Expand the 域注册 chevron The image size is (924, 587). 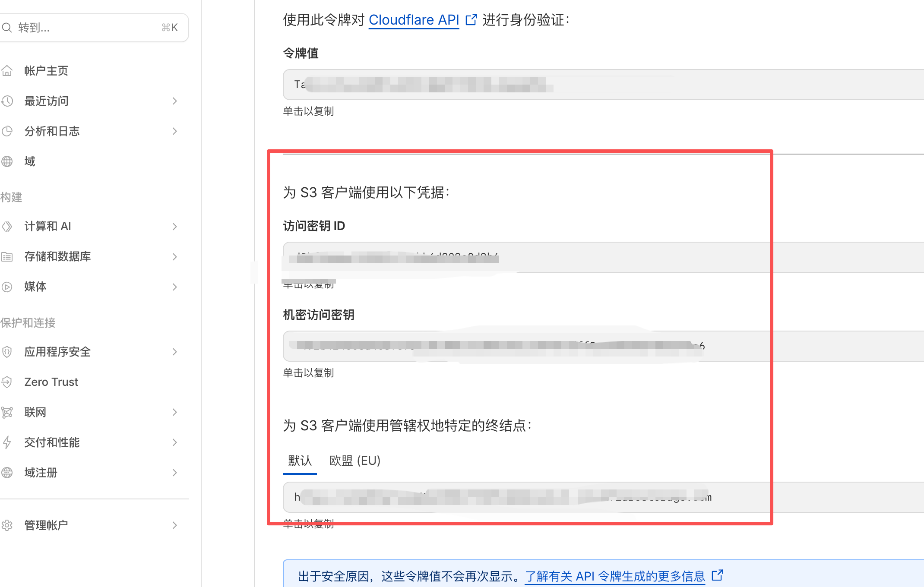pyautogui.click(x=174, y=473)
